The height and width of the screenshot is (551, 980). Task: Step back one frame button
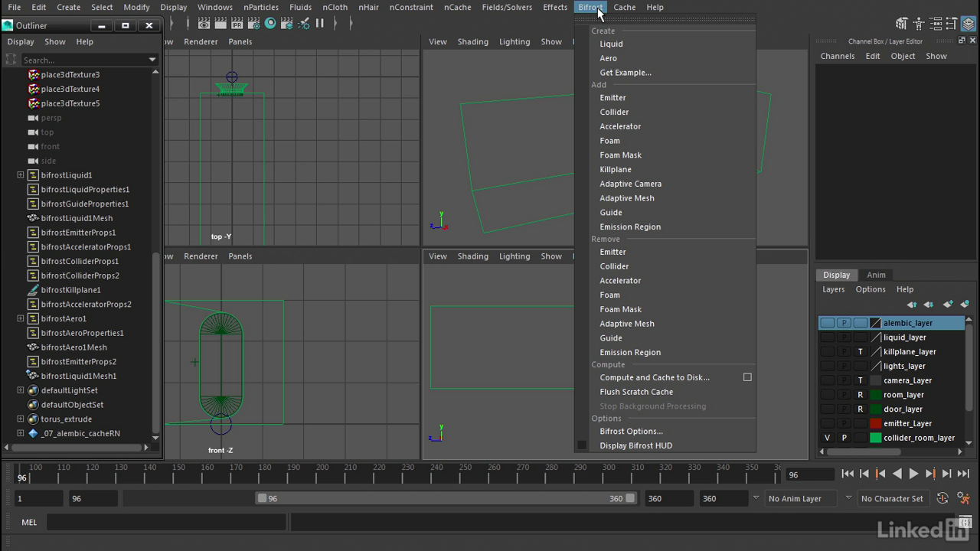pyautogui.click(x=864, y=474)
